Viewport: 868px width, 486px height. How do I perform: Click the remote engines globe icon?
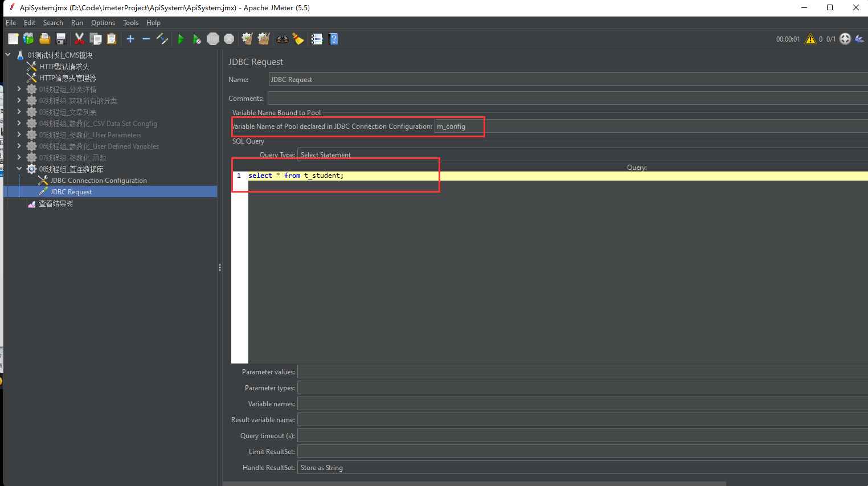[845, 39]
